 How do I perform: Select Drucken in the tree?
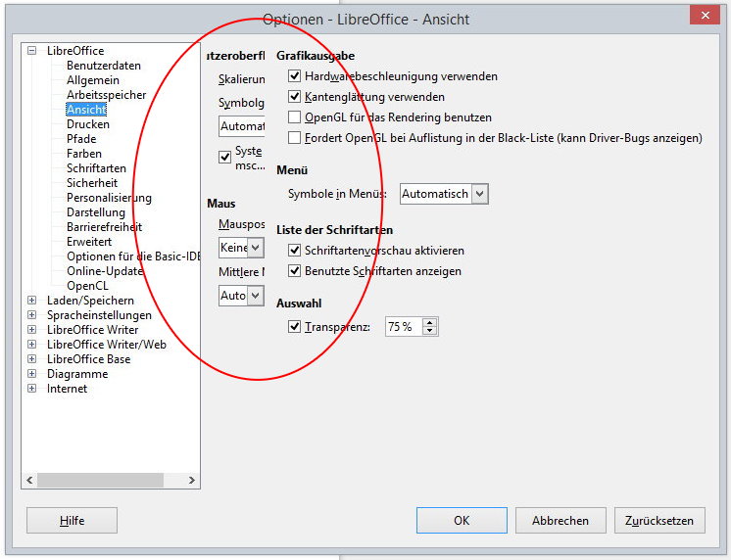88,124
